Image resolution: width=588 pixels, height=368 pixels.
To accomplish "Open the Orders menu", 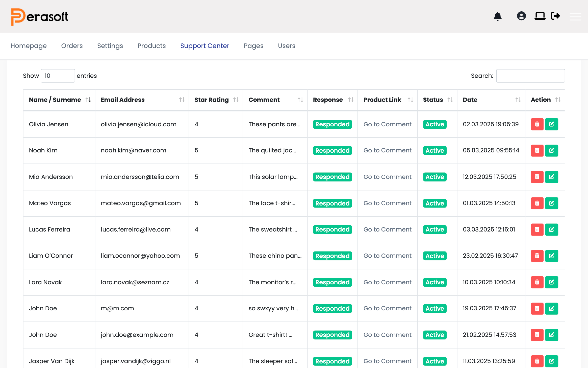I will coord(72,46).
